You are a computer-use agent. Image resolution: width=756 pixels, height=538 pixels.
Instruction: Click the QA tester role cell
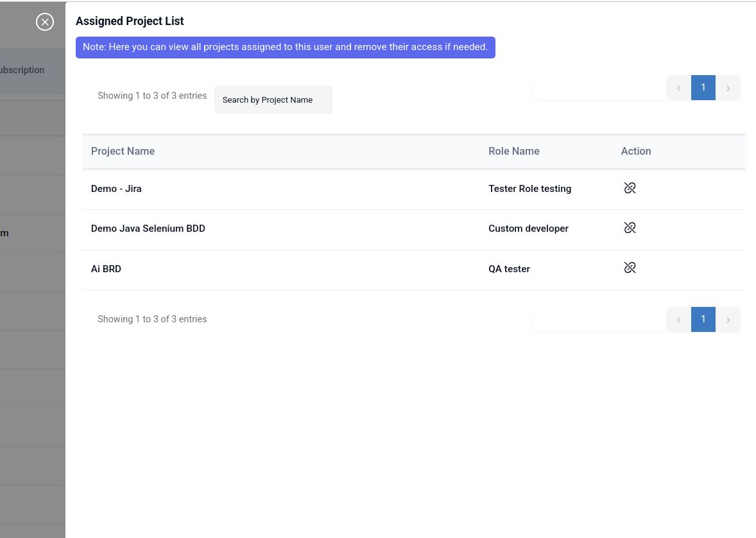(x=509, y=269)
